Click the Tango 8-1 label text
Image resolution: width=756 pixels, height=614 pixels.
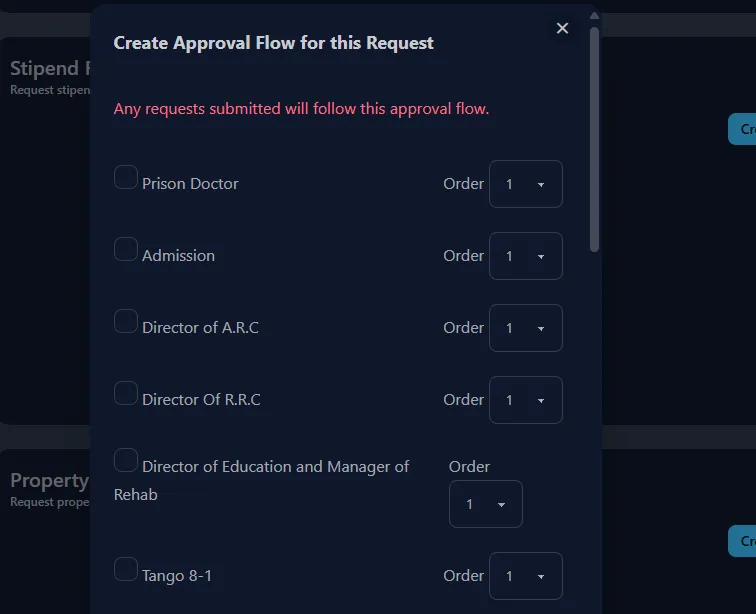pyautogui.click(x=177, y=576)
